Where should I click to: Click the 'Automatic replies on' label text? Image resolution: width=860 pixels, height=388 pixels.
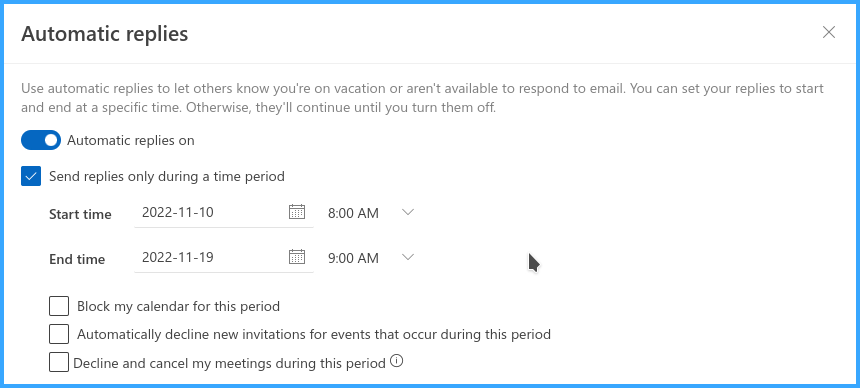(x=131, y=140)
